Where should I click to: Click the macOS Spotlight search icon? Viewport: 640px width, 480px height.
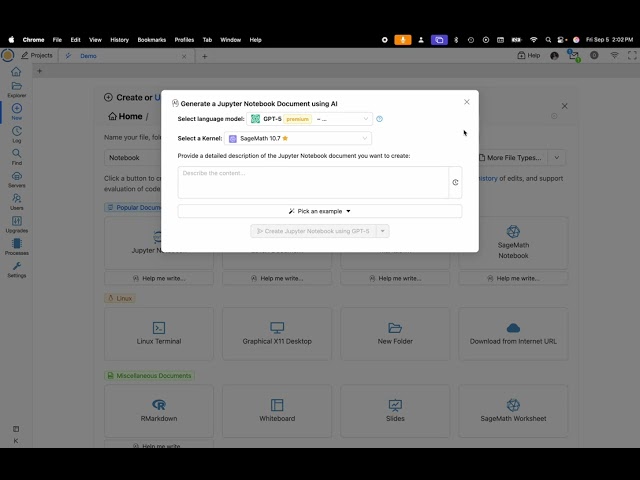click(x=548, y=40)
